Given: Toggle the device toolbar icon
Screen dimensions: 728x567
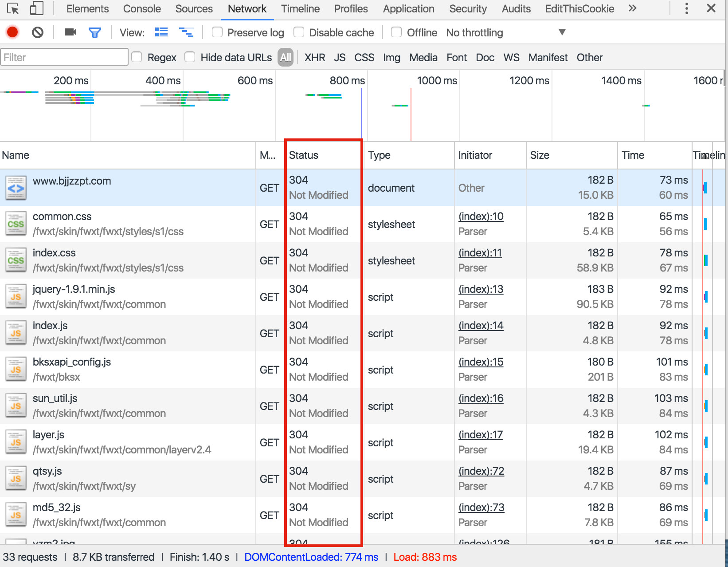Looking at the screenshot, I should tap(36, 9).
